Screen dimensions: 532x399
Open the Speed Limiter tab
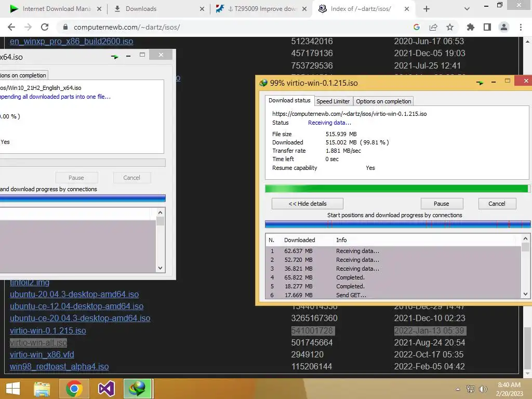click(x=333, y=101)
